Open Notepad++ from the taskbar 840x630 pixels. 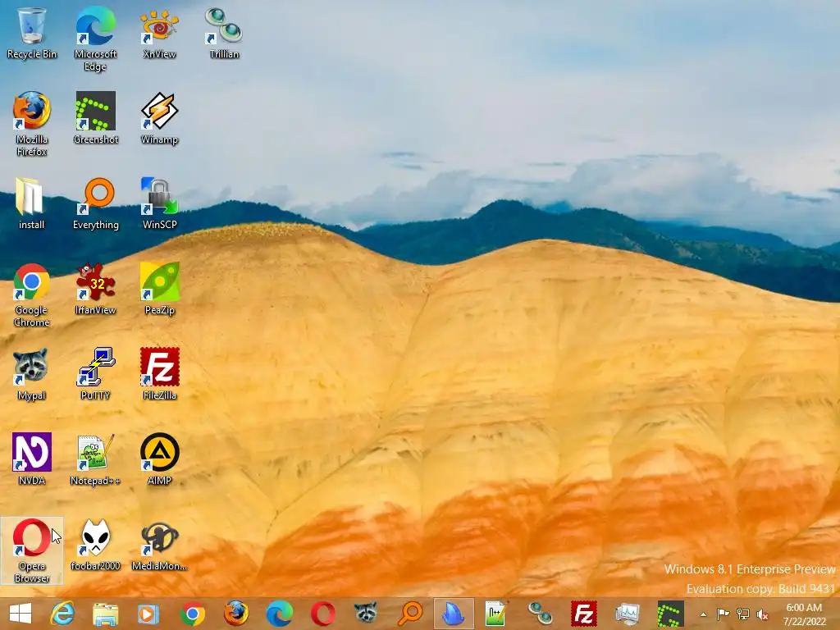pos(496,614)
